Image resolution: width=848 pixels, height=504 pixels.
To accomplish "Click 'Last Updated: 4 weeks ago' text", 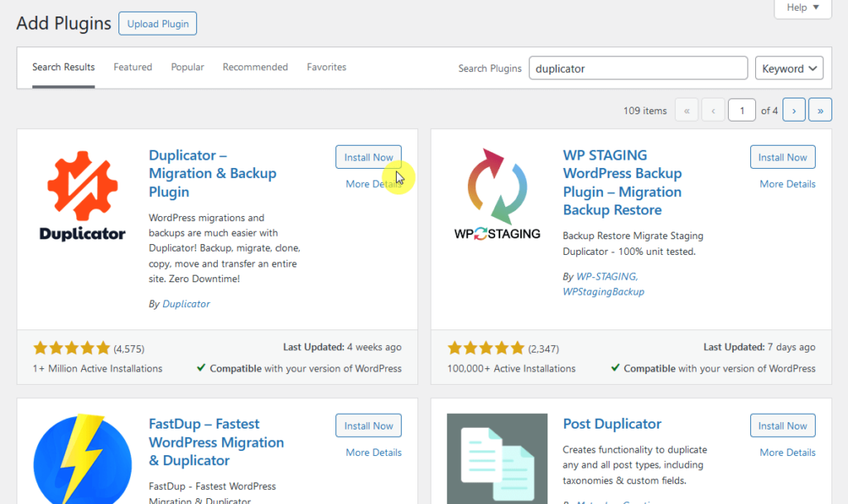I will click(342, 348).
